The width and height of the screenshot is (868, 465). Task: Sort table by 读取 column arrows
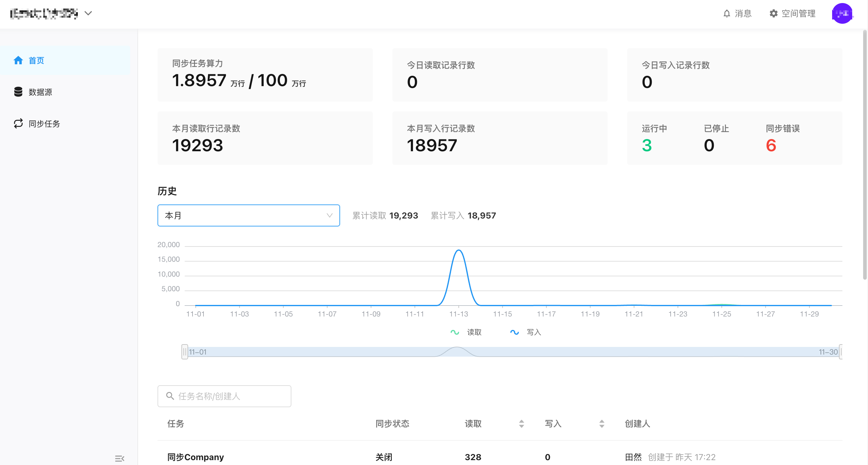521,424
